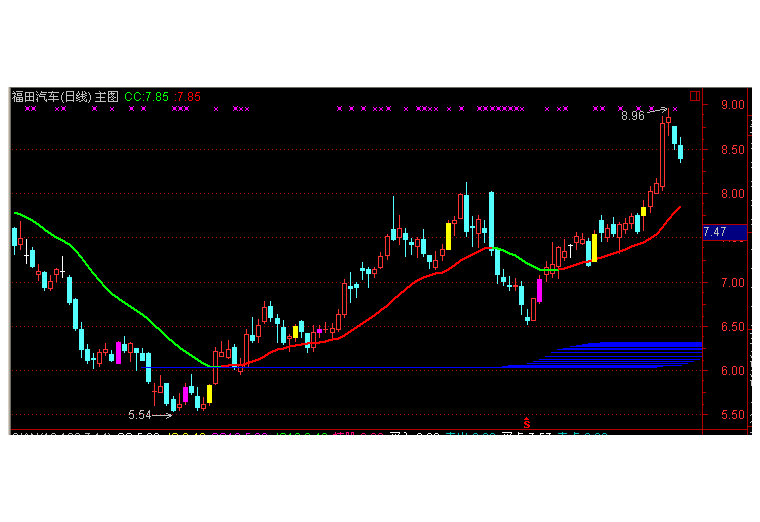The height and width of the screenshot is (522, 760).
Task: Click the last cyan candlestick on the right
Action: (x=681, y=151)
